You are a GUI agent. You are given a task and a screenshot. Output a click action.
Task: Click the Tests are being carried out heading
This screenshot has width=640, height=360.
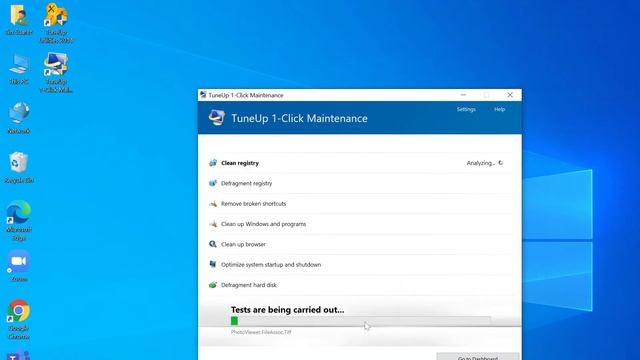287,310
